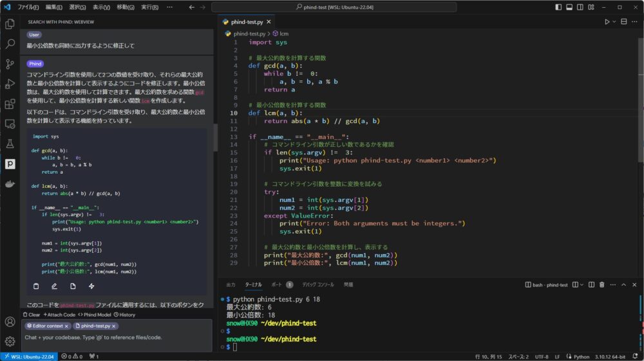Viewport: 644px width, 361px height.
Task: Open errors and warnings status item
Action: click(x=72, y=356)
